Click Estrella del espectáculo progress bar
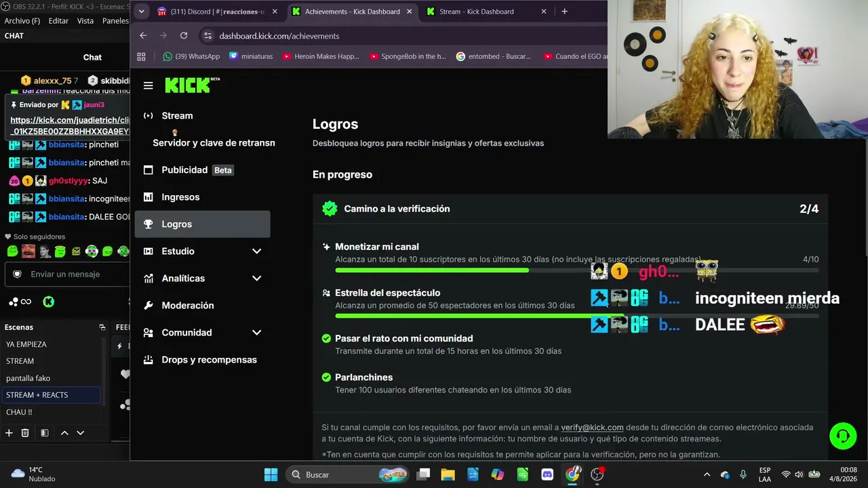Viewport: 868px width, 488px height. (576, 316)
